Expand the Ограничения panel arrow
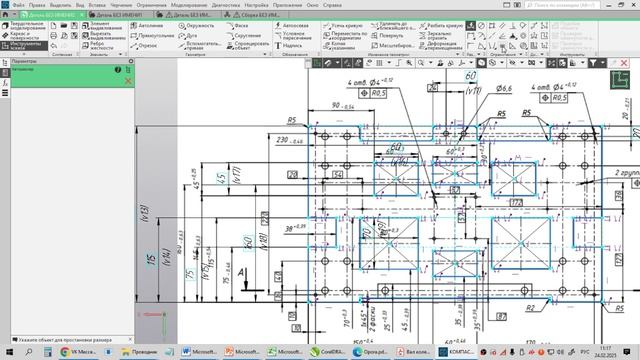 520,54
